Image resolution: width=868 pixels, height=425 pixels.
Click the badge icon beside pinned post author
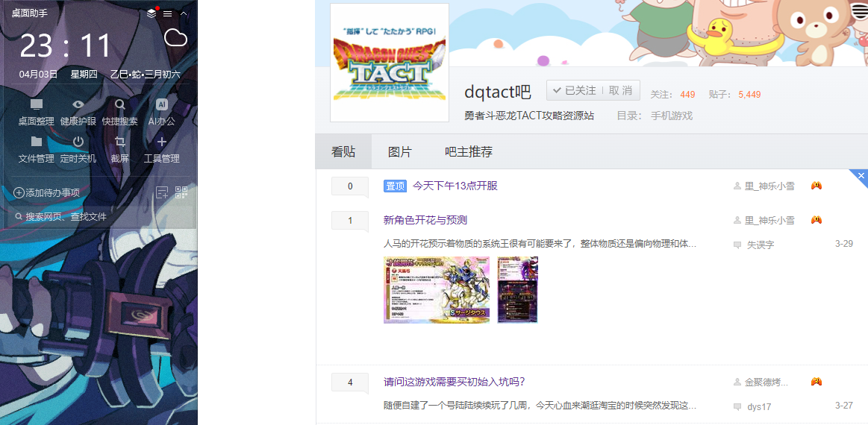816,186
